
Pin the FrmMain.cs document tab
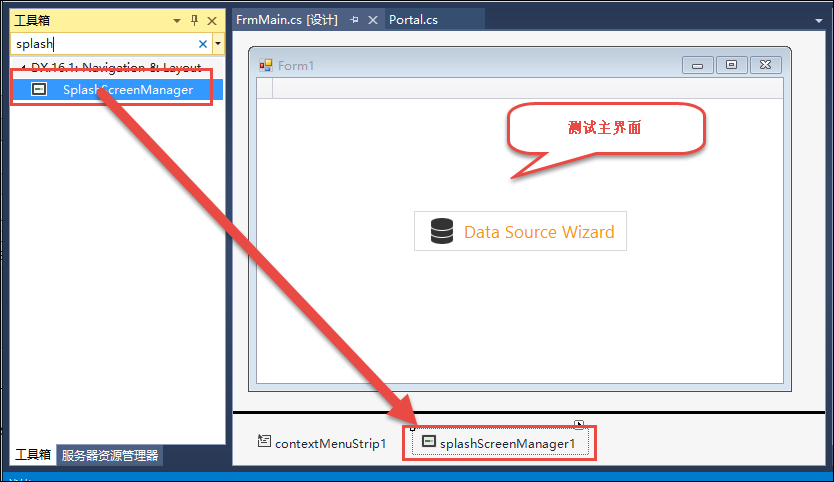(355, 20)
